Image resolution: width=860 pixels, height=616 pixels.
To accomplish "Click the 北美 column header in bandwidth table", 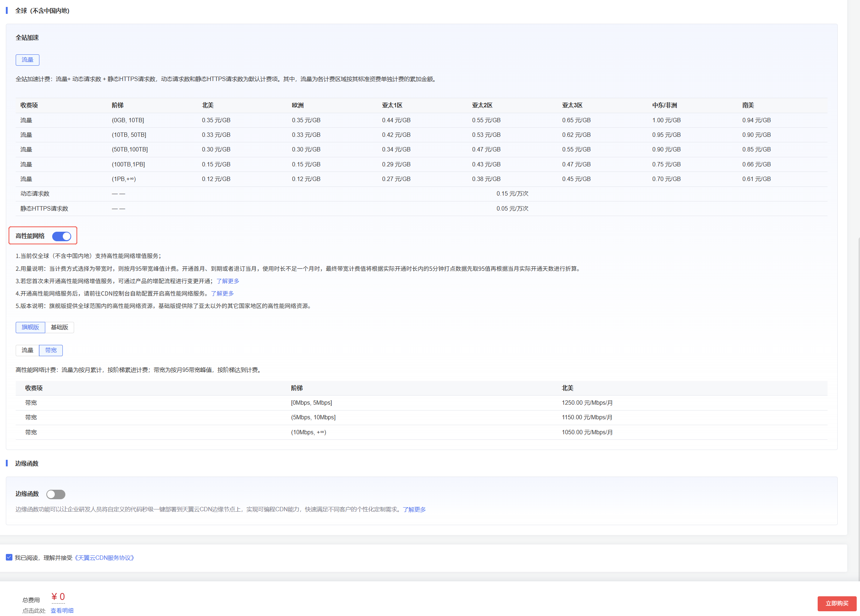I will tap(567, 388).
